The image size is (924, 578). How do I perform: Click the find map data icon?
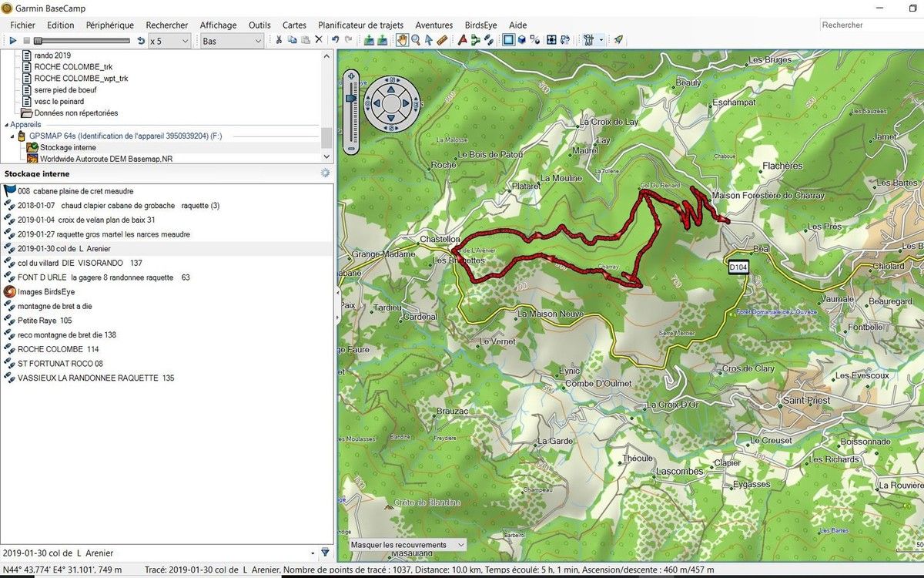coord(565,40)
